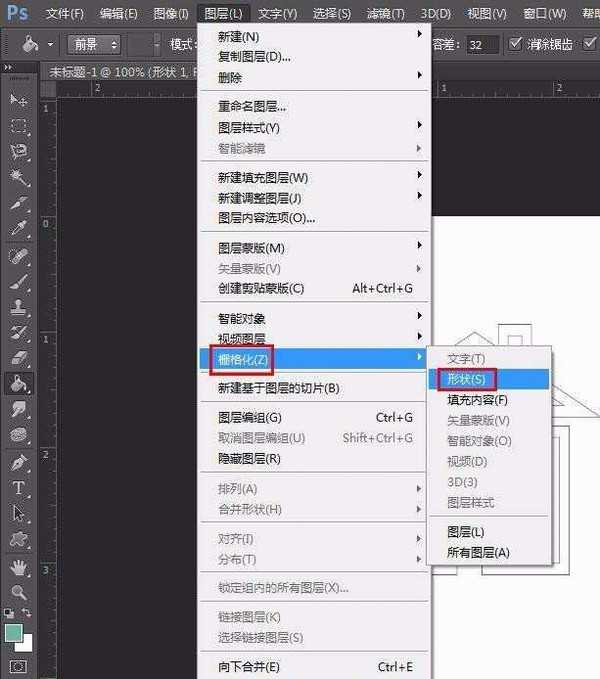The height and width of the screenshot is (679, 600).
Task: Select the Magic Wand tool
Action: tap(18, 178)
